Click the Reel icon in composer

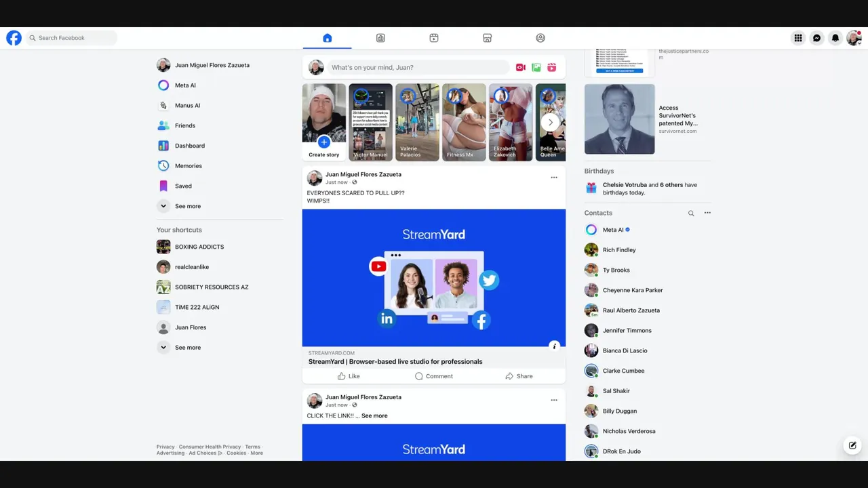coord(552,67)
